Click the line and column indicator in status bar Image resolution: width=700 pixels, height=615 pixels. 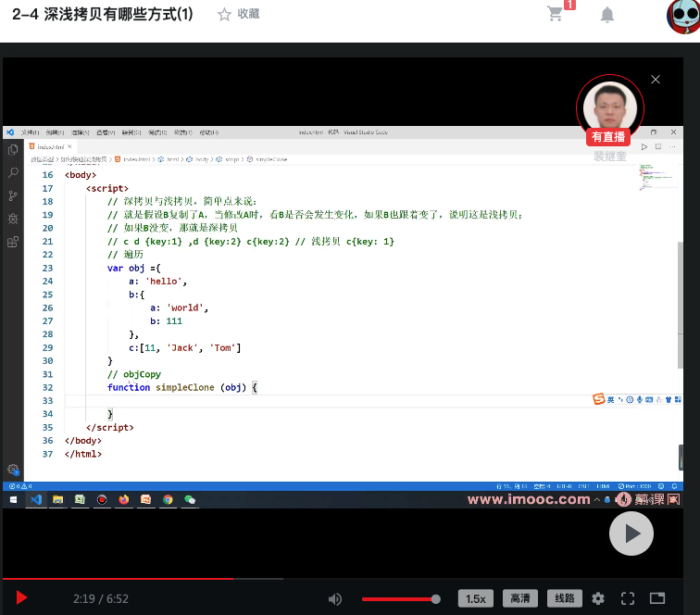point(512,486)
